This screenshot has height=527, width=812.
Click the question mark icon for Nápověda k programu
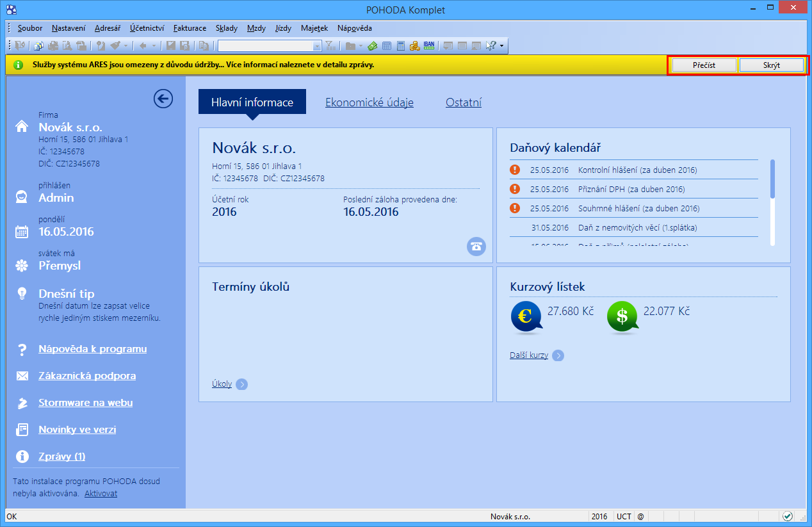[22, 350]
